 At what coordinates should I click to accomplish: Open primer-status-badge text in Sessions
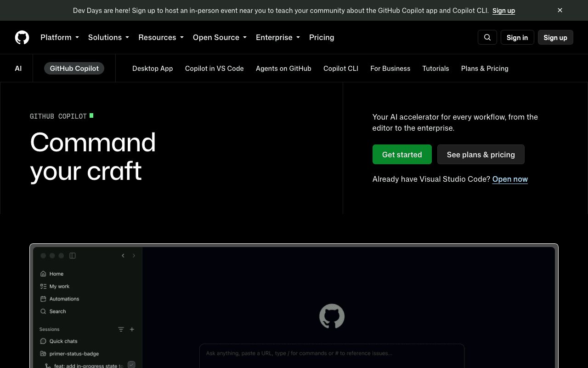tap(74, 354)
